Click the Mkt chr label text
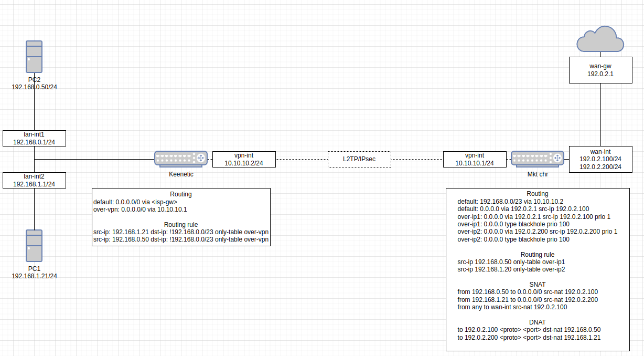The height and width of the screenshot is (356, 644). (538, 174)
